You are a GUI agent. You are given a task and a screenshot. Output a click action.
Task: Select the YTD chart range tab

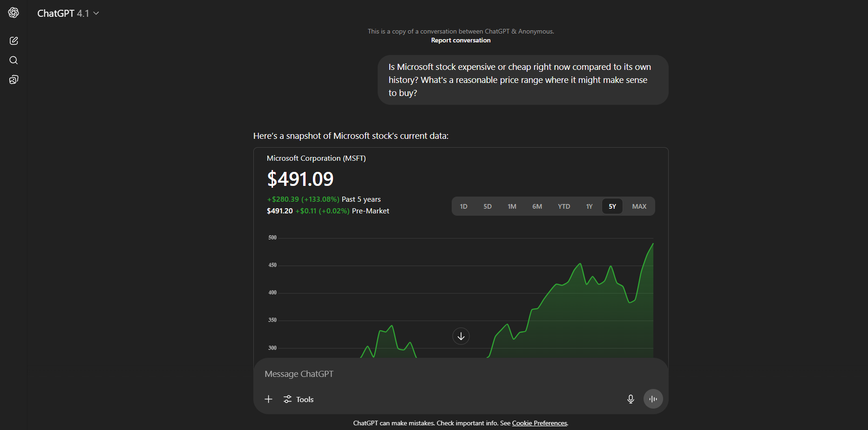click(564, 206)
